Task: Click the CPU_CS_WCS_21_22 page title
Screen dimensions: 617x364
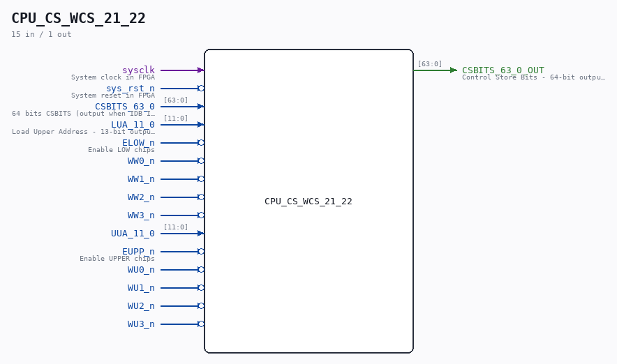Action: [79, 18]
